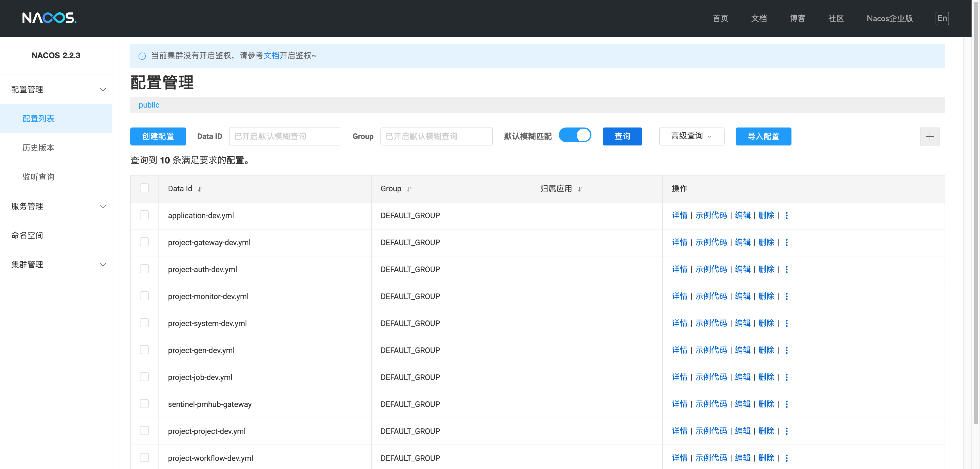Open more options for project-system-dev.yml

pos(786,323)
